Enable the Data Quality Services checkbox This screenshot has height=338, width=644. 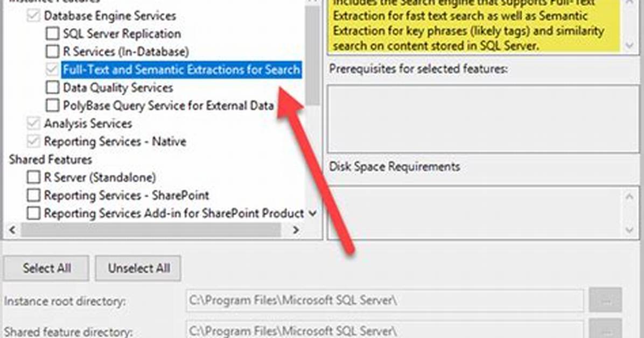[52, 88]
